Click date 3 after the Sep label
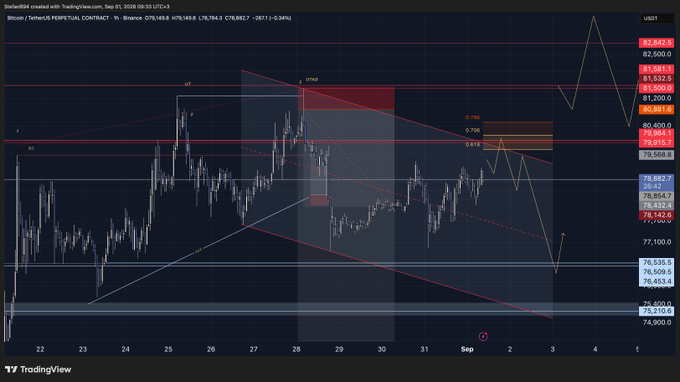Screen dimensions: 680x382 tap(552, 349)
